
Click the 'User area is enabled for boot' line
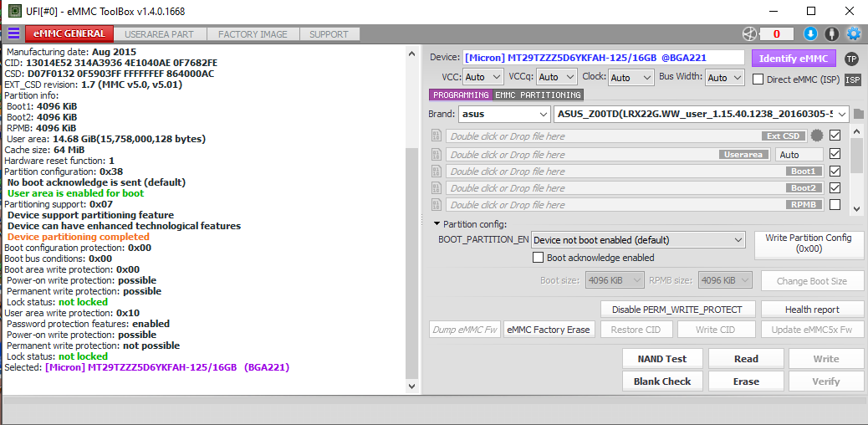coord(75,193)
